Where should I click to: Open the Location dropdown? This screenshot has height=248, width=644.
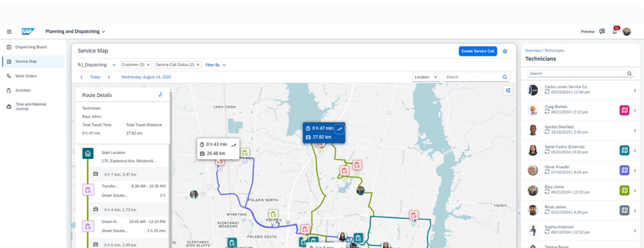pyautogui.click(x=426, y=77)
